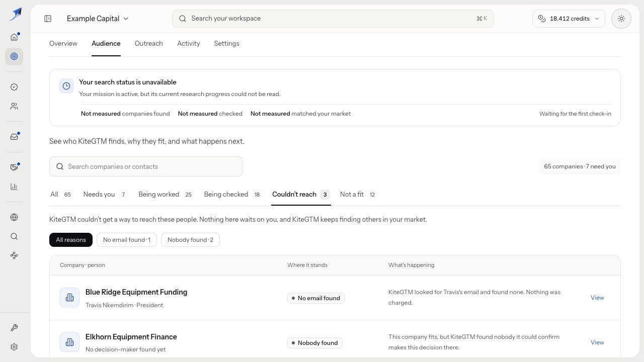
Task: Go to the Activity tab
Action: tap(189, 44)
